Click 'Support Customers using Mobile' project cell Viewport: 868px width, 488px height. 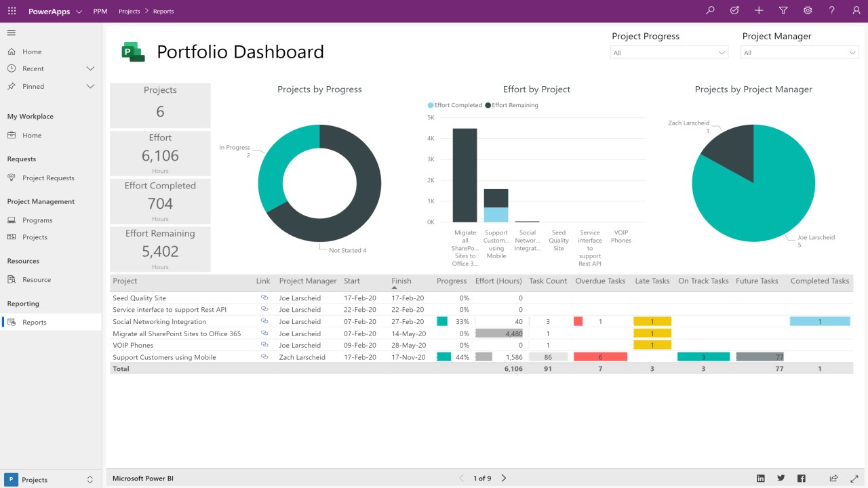(x=164, y=357)
